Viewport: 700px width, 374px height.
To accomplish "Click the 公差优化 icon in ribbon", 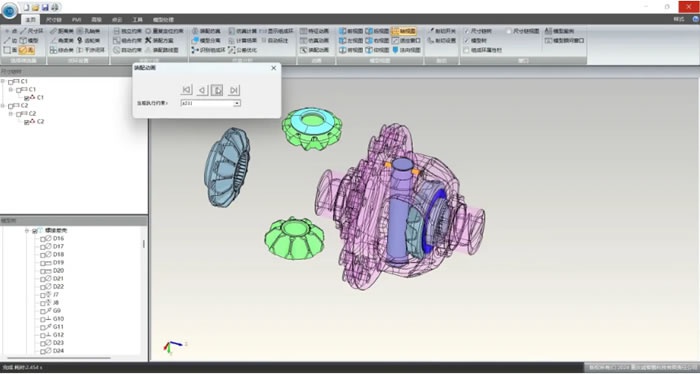I will [x=232, y=50].
